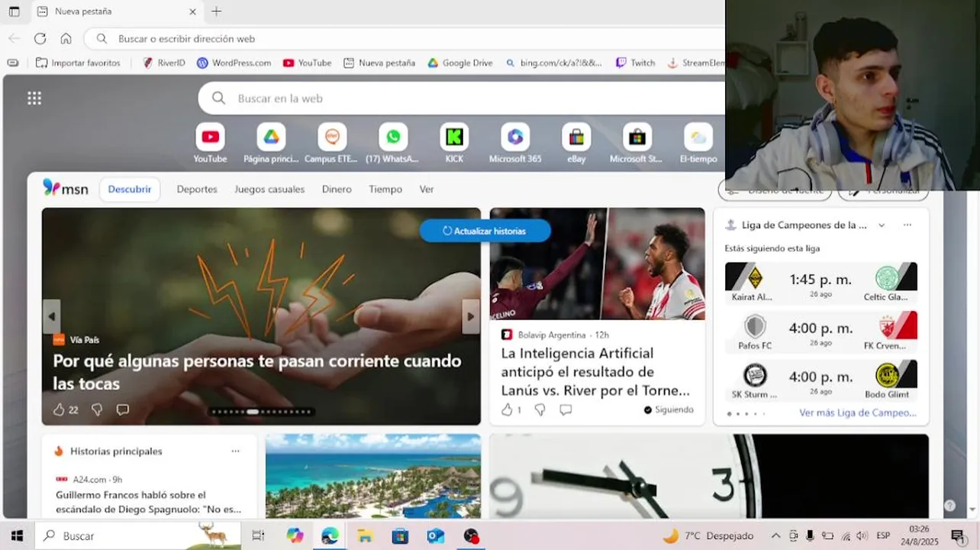
Task: Open the Twitch bookmark
Action: click(x=636, y=63)
